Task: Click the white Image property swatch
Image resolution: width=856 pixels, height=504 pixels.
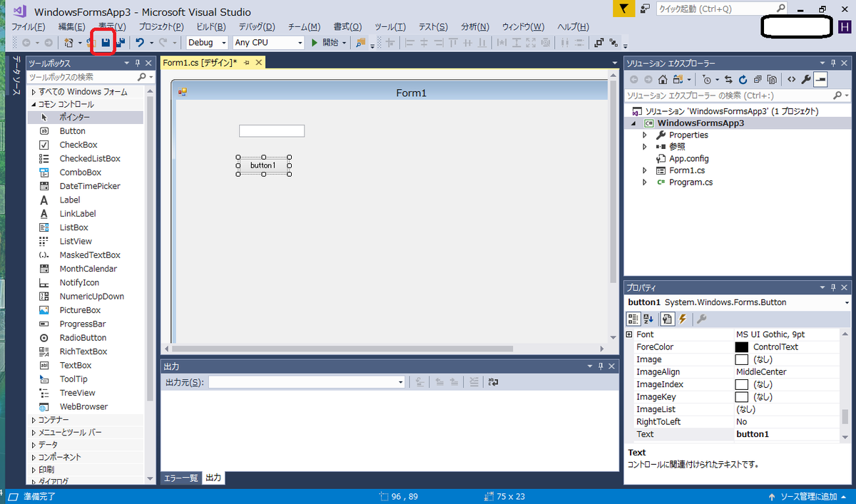Action: 742,359
